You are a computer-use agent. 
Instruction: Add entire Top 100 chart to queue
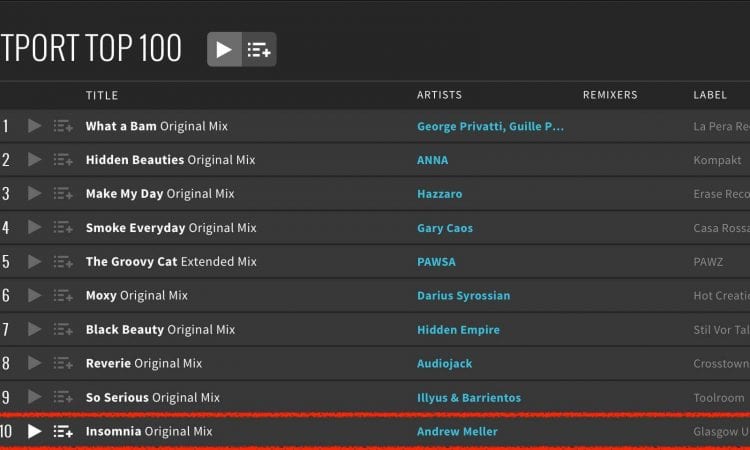coord(259,49)
